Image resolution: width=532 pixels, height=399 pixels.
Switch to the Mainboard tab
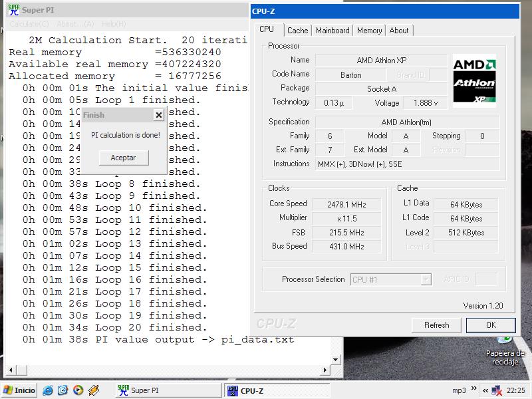tap(332, 31)
